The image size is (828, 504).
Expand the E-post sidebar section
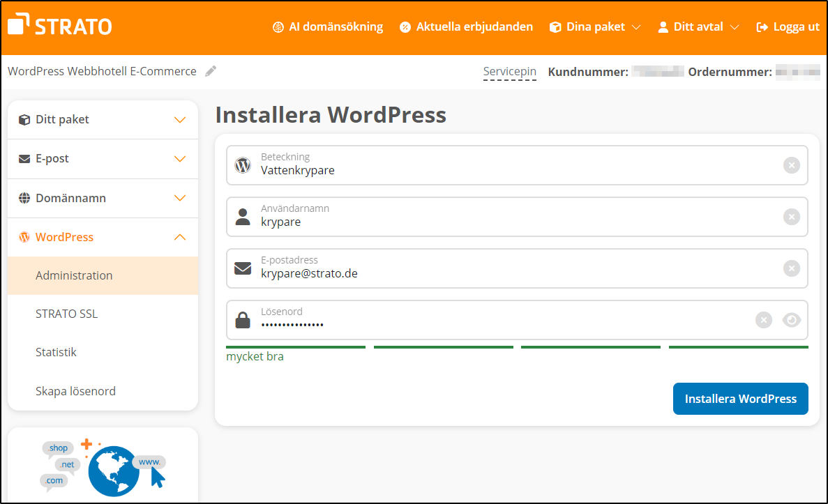103,158
